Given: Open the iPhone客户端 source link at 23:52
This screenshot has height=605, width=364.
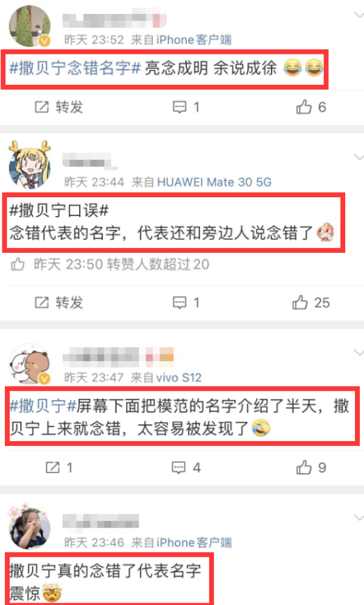Looking at the screenshot, I should click(x=193, y=40).
